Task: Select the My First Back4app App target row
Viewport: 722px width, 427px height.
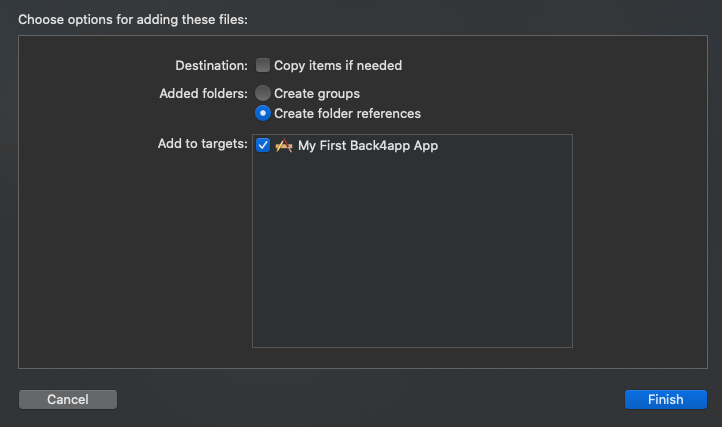Action: click(412, 146)
